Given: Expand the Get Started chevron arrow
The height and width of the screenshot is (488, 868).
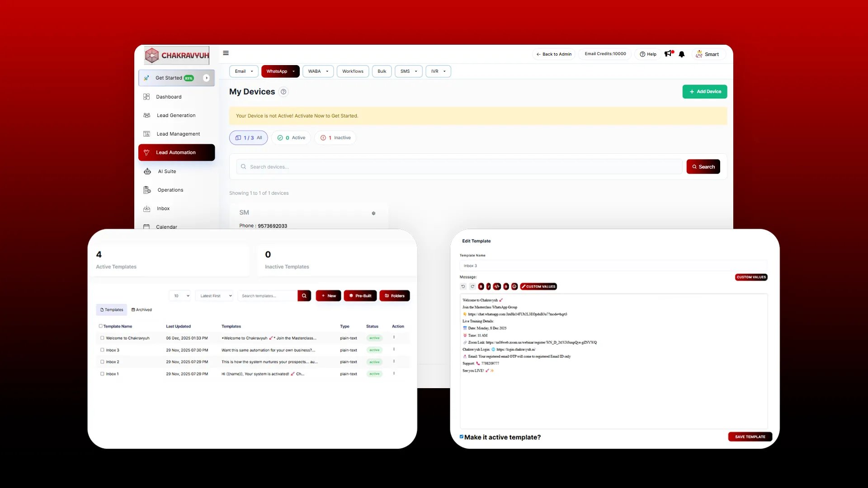Looking at the screenshot, I should coord(207,78).
